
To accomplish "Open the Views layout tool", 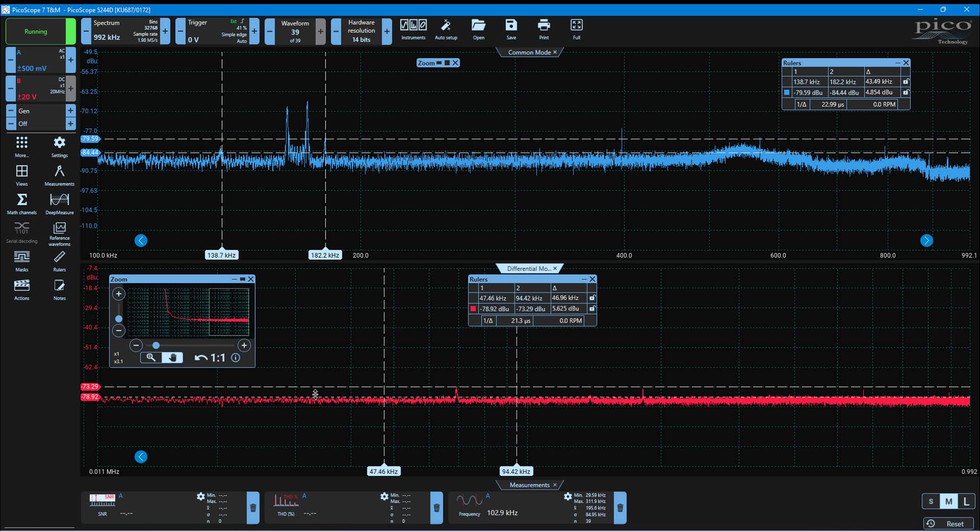I will (21, 175).
